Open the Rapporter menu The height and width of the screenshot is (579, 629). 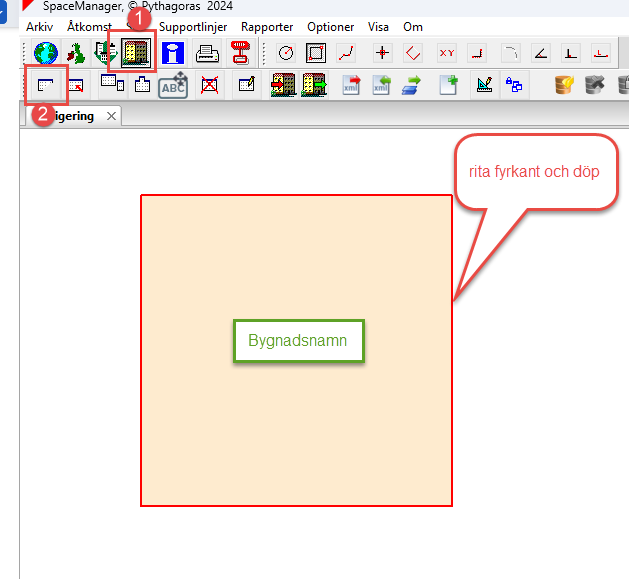click(267, 27)
